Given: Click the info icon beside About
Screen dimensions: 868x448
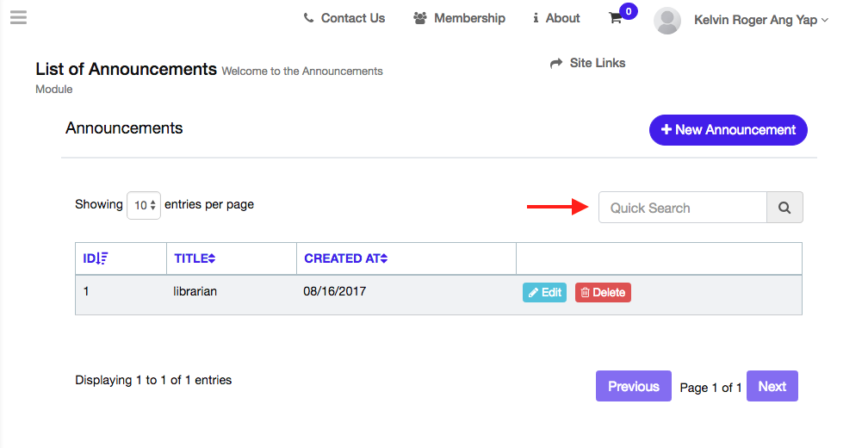Looking at the screenshot, I should (x=536, y=18).
